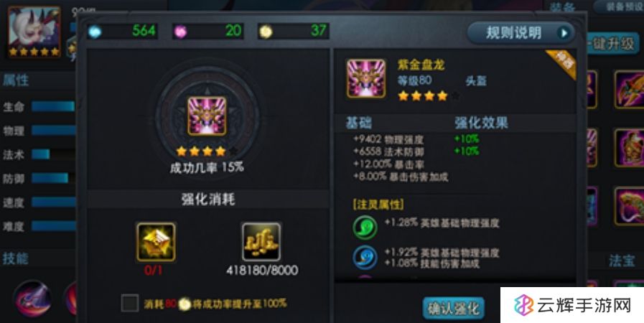Expand the arrow next to 规则说明
644x323 pixels.
pos(564,33)
